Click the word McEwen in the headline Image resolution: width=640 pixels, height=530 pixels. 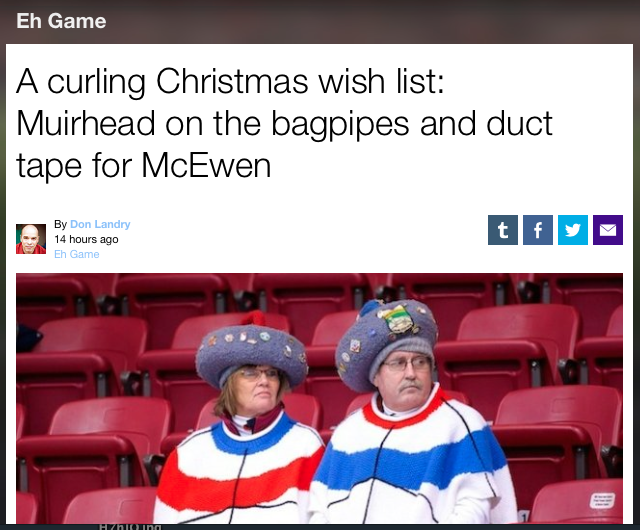click(x=206, y=166)
